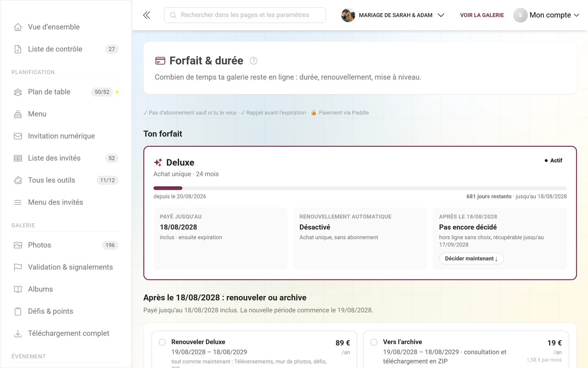Click Décider maintenant button
Viewport: 588px width, 368px height.
471,258
